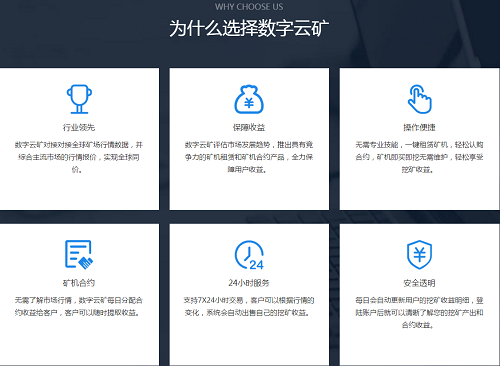Click the description paragraph under 安全透明

(x=419, y=313)
